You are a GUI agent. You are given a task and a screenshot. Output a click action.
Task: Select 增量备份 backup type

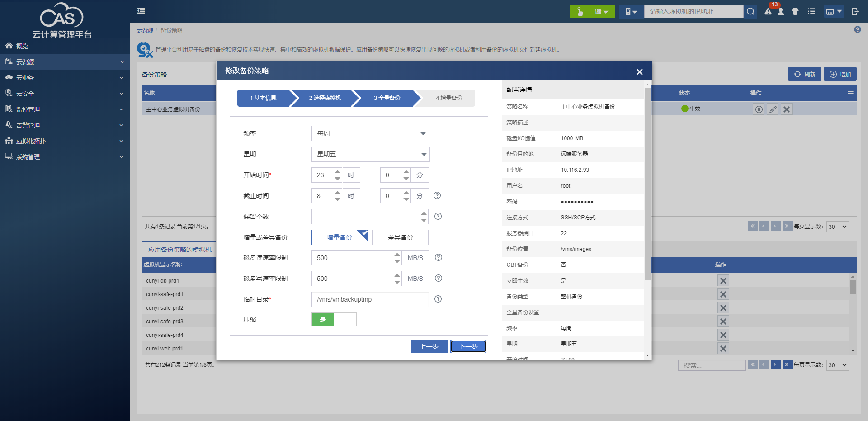340,237
